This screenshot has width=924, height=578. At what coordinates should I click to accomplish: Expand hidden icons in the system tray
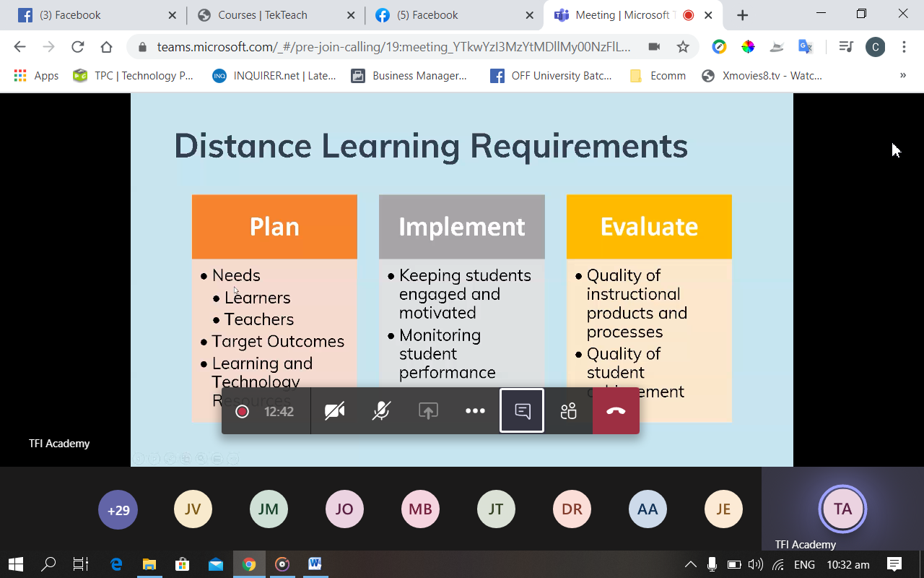[690, 564]
